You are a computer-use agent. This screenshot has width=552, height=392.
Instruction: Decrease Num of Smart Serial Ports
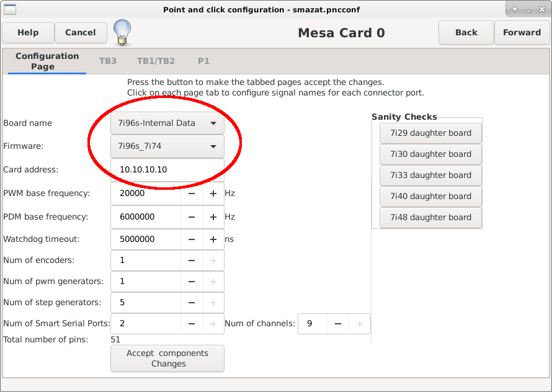tap(192, 324)
